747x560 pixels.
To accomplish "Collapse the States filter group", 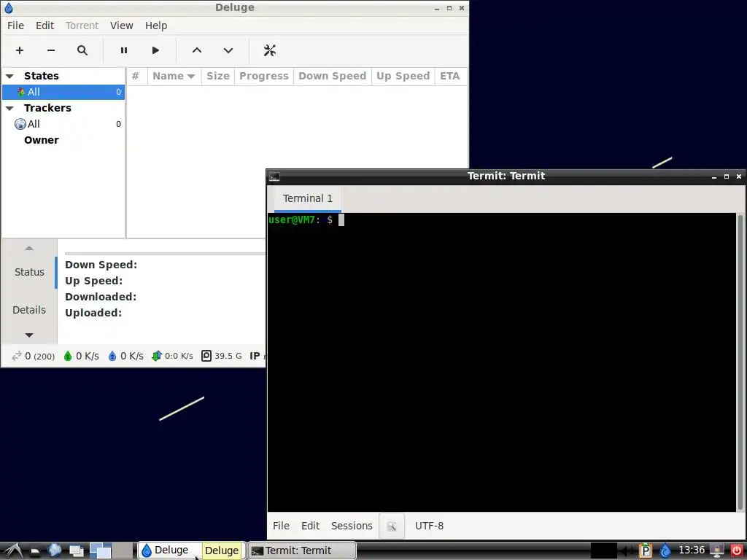I will [9, 76].
